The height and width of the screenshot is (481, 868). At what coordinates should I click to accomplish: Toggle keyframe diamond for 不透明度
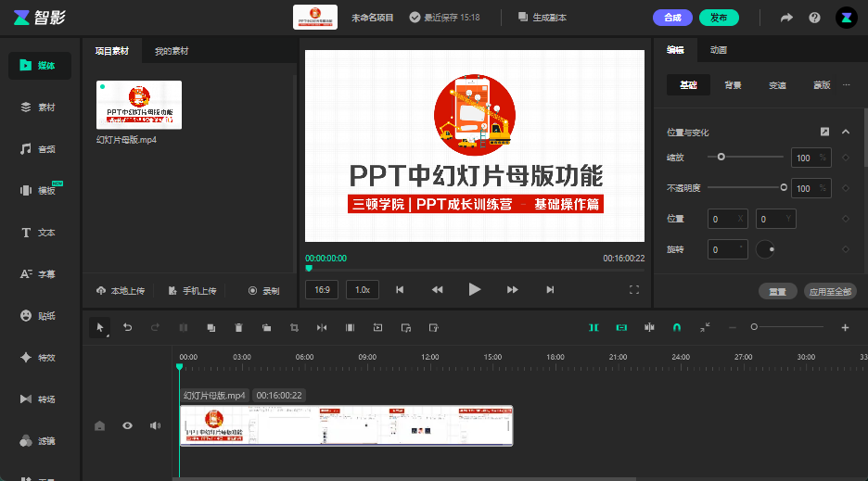coord(846,188)
